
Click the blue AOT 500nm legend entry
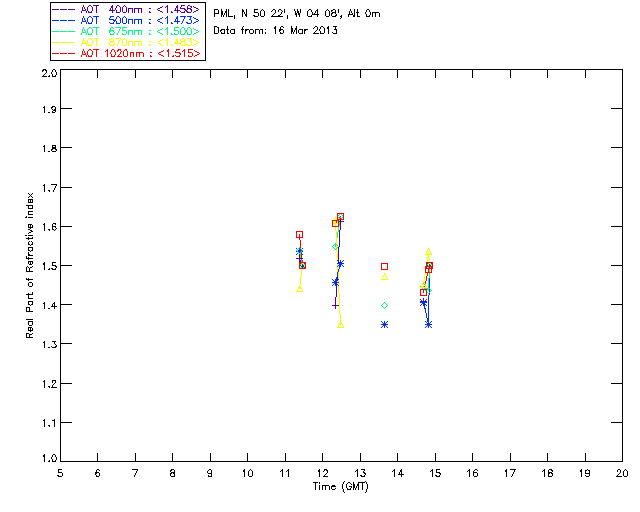coord(127,20)
